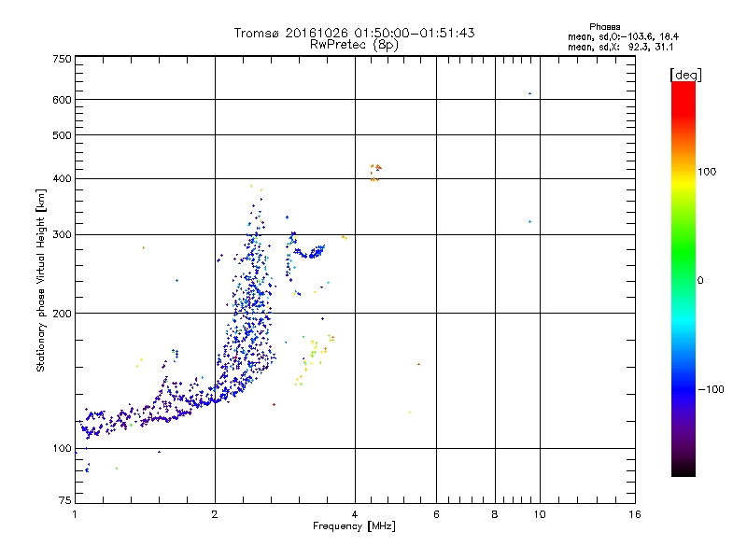Click the 'mean, sd,X: 92.3, 31.1' line
Viewport: 747px width, 560px height.
pyautogui.click(x=620, y=48)
